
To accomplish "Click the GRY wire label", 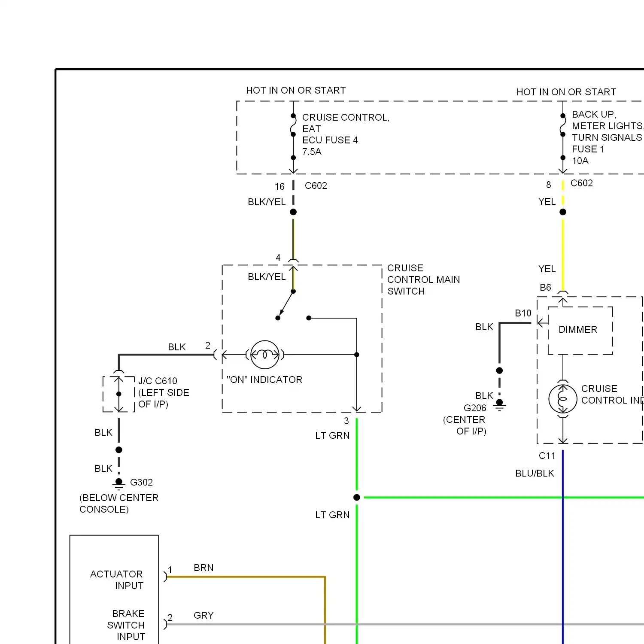I will coord(204,615).
